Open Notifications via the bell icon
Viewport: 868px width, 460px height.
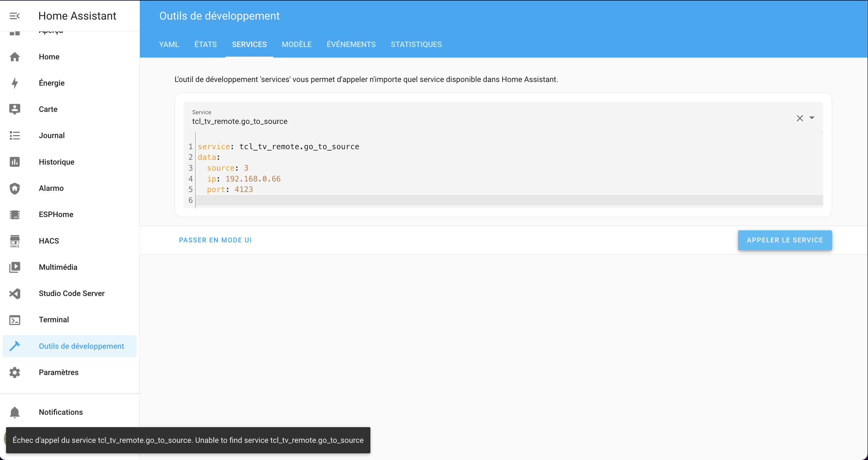pyautogui.click(x=14, y=412)
